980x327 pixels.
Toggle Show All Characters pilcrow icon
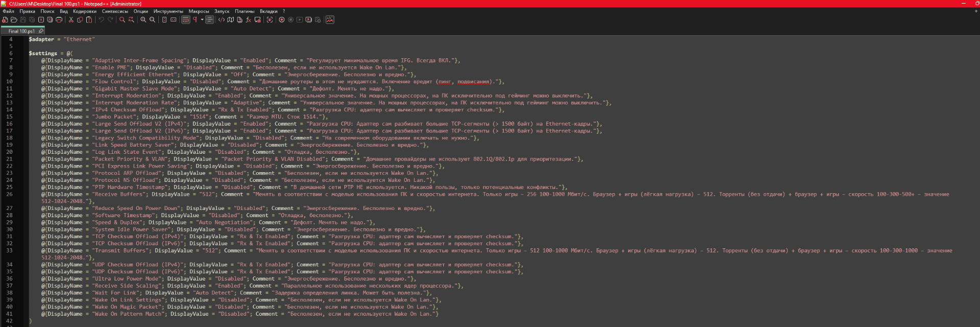tap(194, 20)
